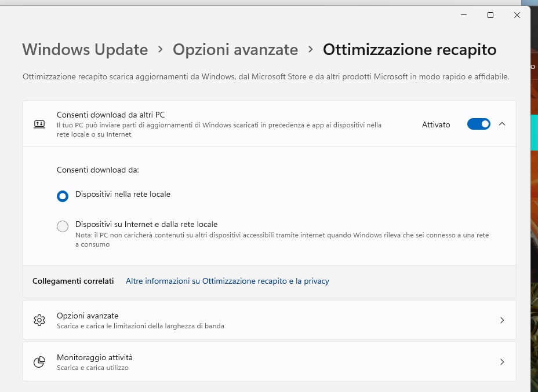Open Monitoraggio attività via its right chevron

point(502,362)
